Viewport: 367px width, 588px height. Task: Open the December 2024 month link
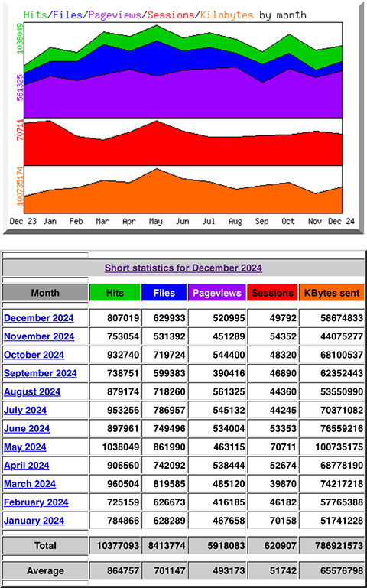(x=39, y=318)
